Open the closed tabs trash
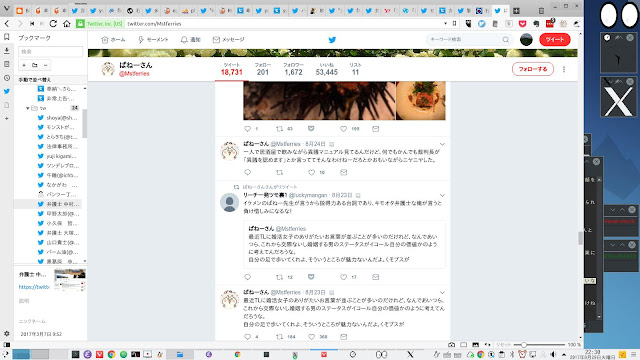 [x=541, y=11]
